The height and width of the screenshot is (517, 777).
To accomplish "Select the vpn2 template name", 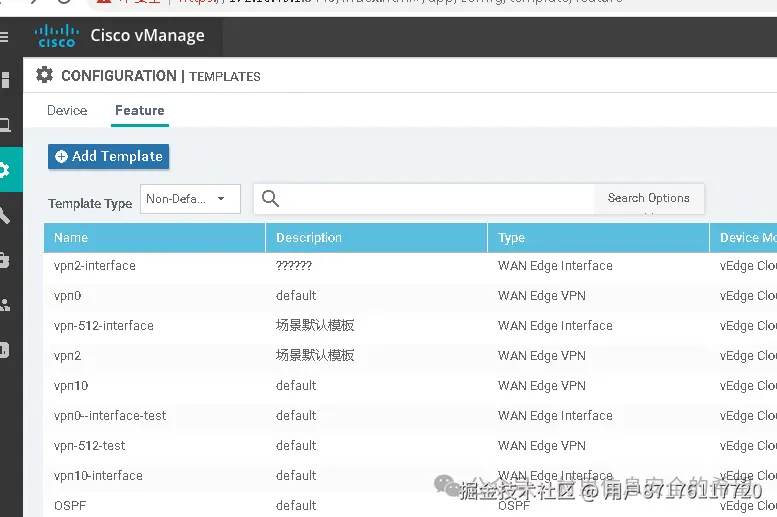I will [x=67, y=356].
